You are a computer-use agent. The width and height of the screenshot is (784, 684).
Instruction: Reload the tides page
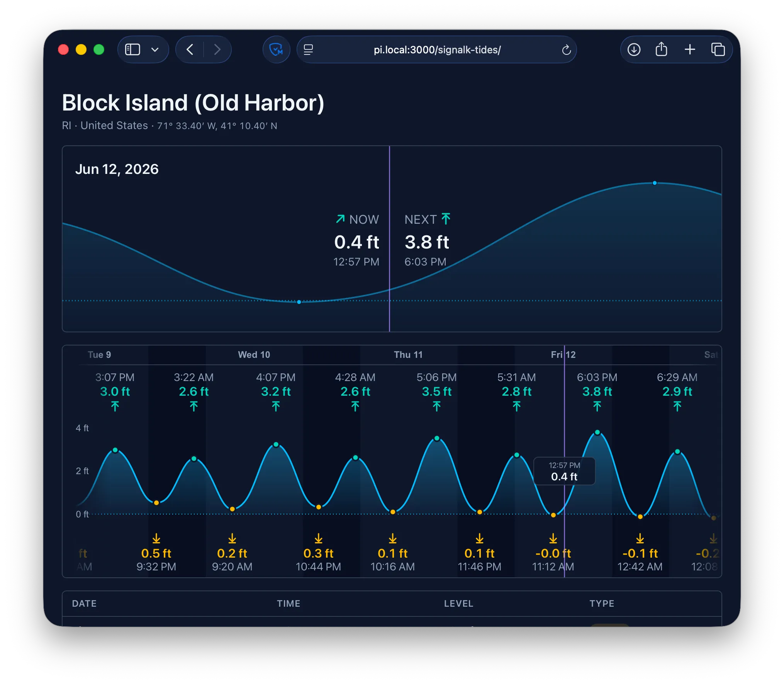(566, 50)
